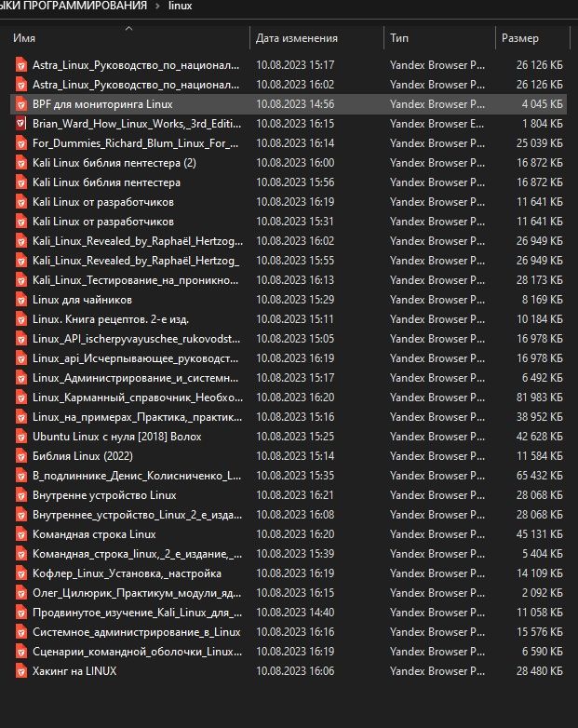Viewport: 578px width, 728px height.
Task: Click the icon beside Внутренне устройство Linux
Action: pos(20,495)
